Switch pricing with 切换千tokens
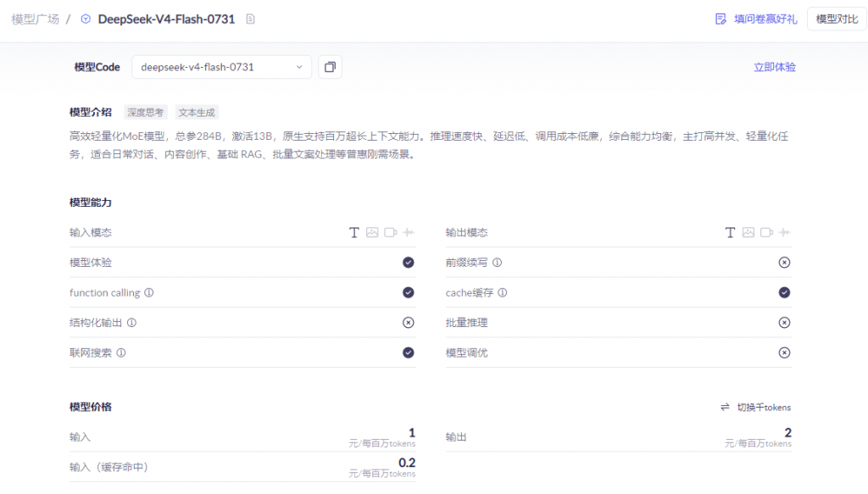Viewport: 868px width, 494px height. (x=764, y=408)
